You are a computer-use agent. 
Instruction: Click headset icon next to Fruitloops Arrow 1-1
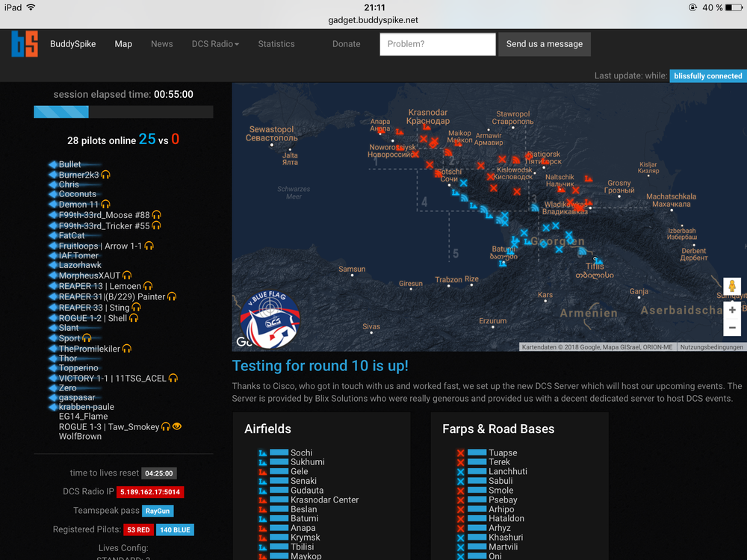(149, 246)
